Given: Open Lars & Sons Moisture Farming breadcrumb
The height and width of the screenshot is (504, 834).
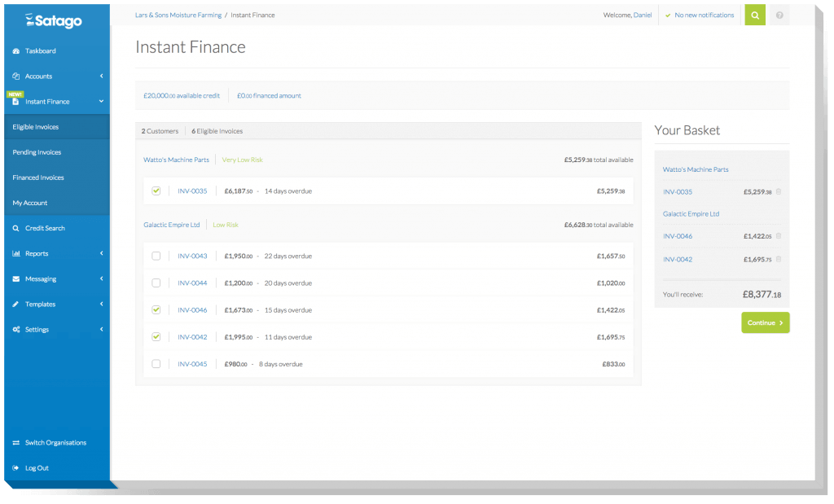Looking at the screenshot, I should click(x=178, y=15).
